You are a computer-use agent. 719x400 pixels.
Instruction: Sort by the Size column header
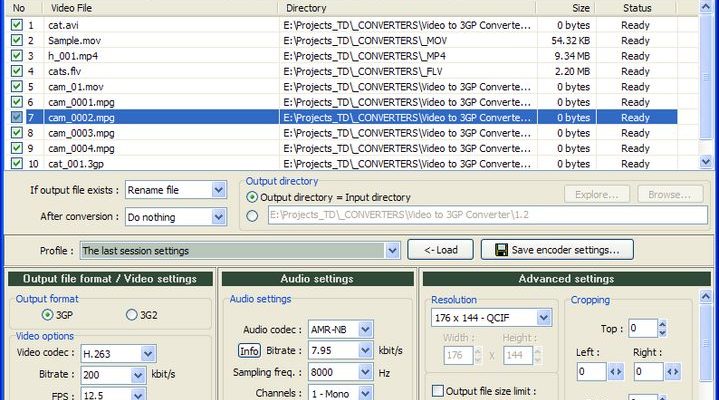(x=566, y=8)
